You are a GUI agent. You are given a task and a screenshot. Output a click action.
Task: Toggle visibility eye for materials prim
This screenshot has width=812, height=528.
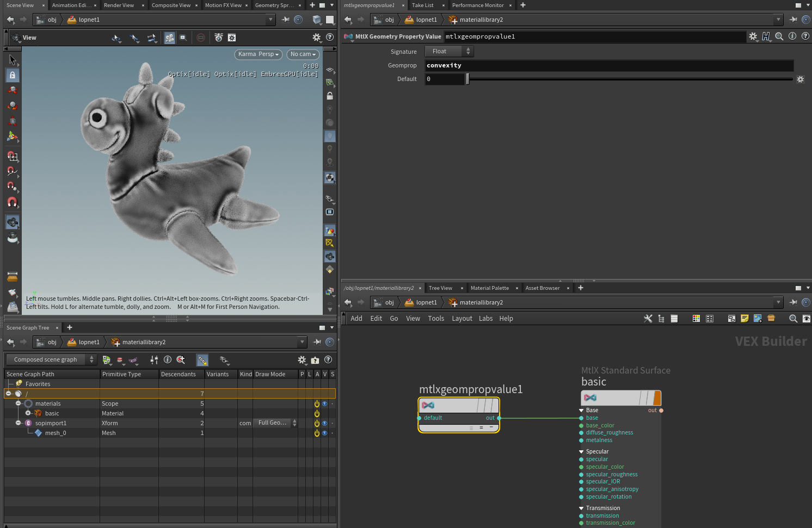324,404
